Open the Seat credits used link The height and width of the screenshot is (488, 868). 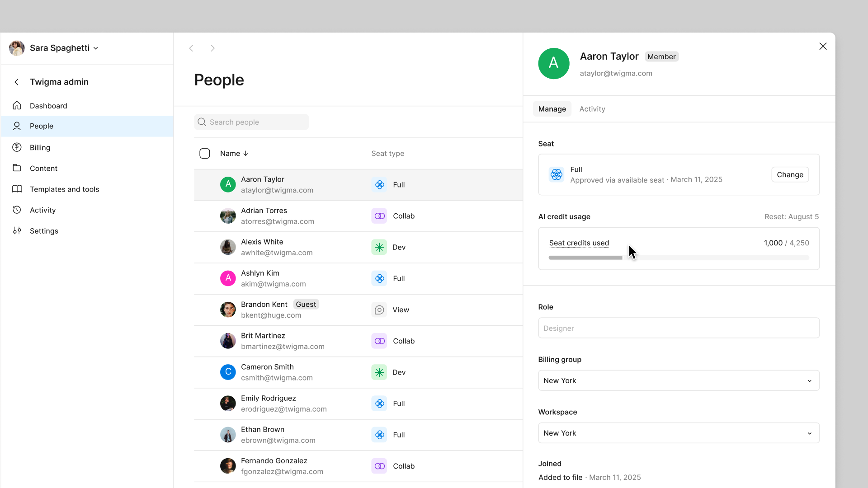click(x=579, y=243)
